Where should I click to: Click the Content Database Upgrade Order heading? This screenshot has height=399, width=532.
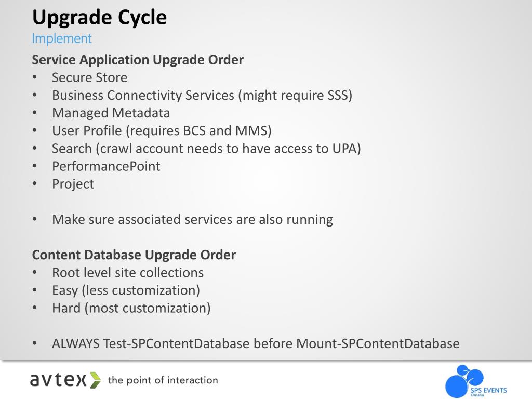pos(134,255)
